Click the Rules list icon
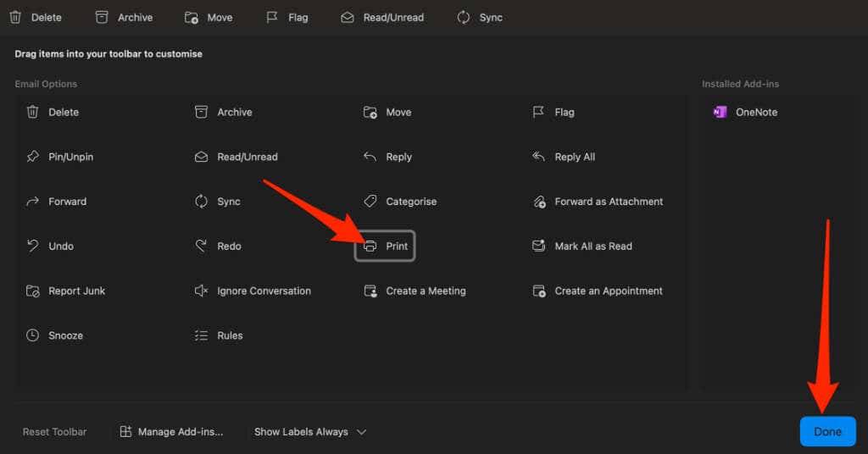 pyautogui.click(x=201, y=335)
